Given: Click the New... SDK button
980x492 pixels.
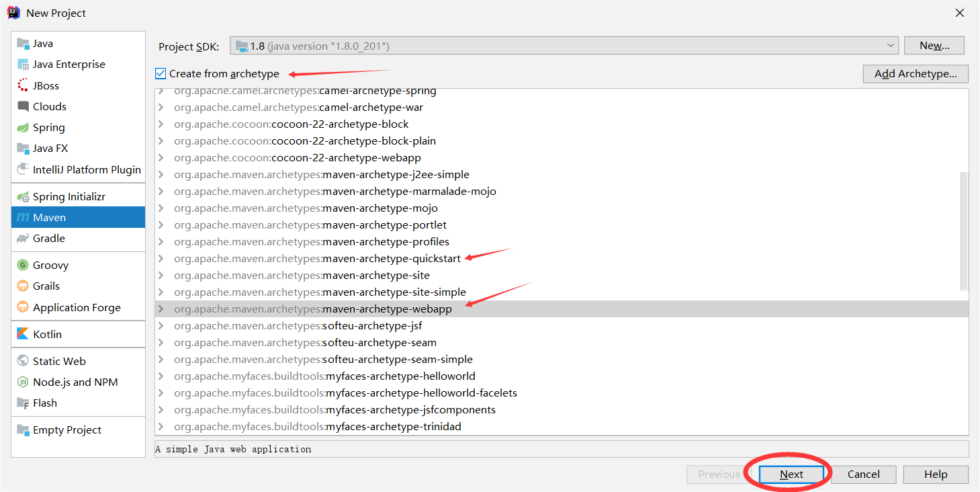Looking at the screenshot, I should 934,46.
